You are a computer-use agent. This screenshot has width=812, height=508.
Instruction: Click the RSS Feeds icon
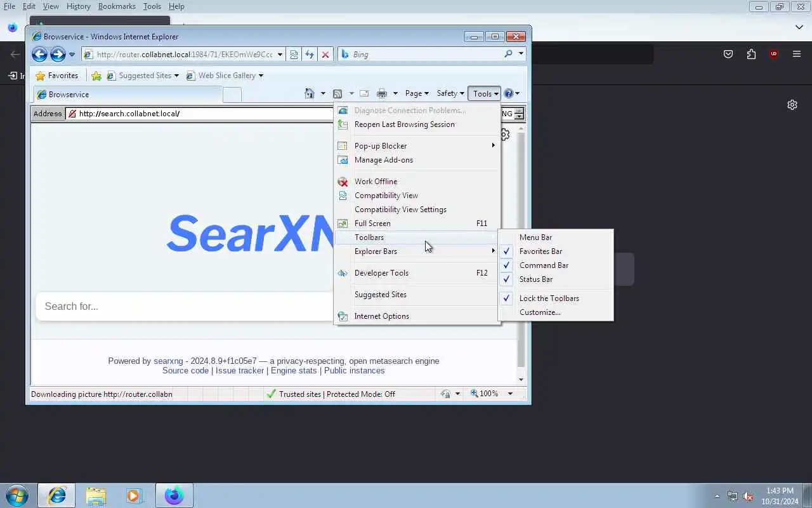click(x=337, y=93)
